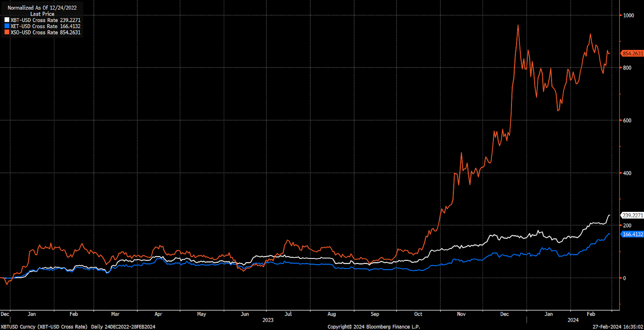The image size is (644, 330).
Task: Click the white 239.2271 price tag
Action: (x=632, y=215)
